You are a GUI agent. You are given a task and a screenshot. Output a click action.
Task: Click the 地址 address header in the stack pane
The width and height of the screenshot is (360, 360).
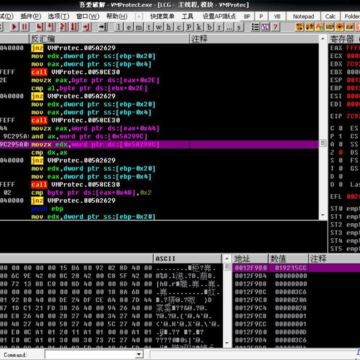pyautogui.click(x=250, y=258)
